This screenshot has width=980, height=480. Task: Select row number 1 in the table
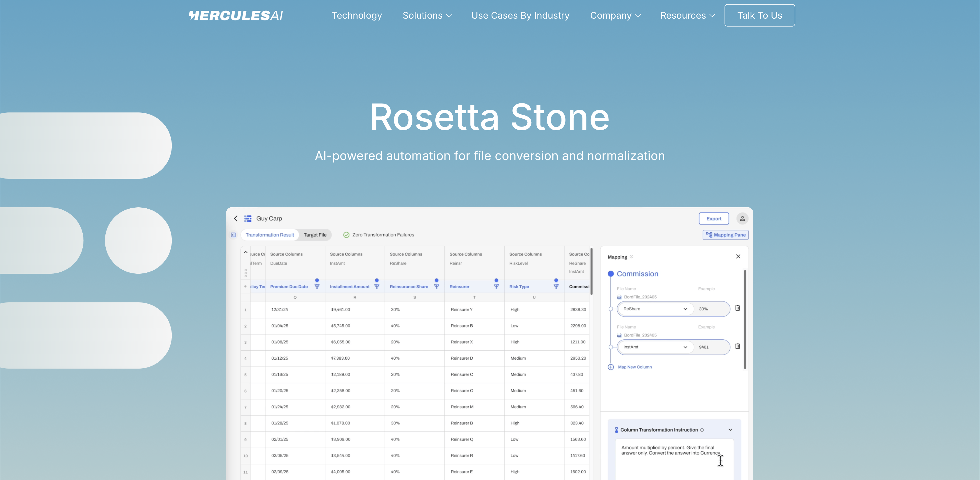tap(245, 310)
